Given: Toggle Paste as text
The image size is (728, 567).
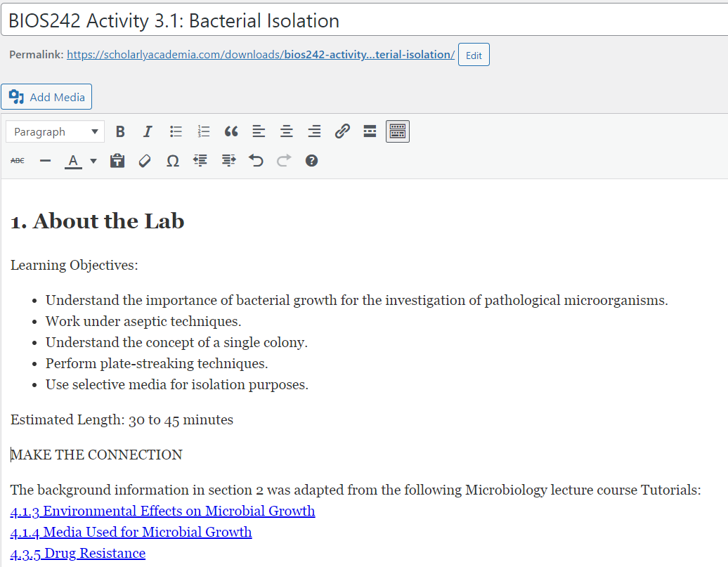Looking at the screenshot, I should (117, 161).
